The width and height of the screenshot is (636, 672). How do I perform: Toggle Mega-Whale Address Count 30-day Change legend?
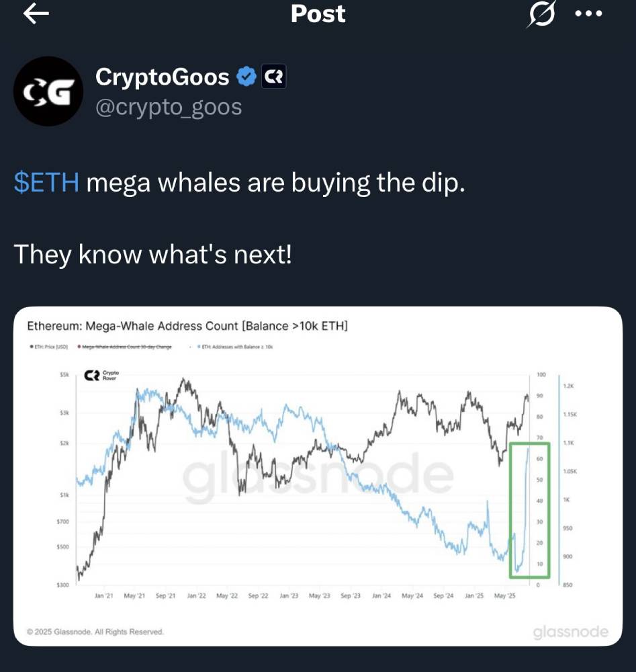[x=125, y=347]
